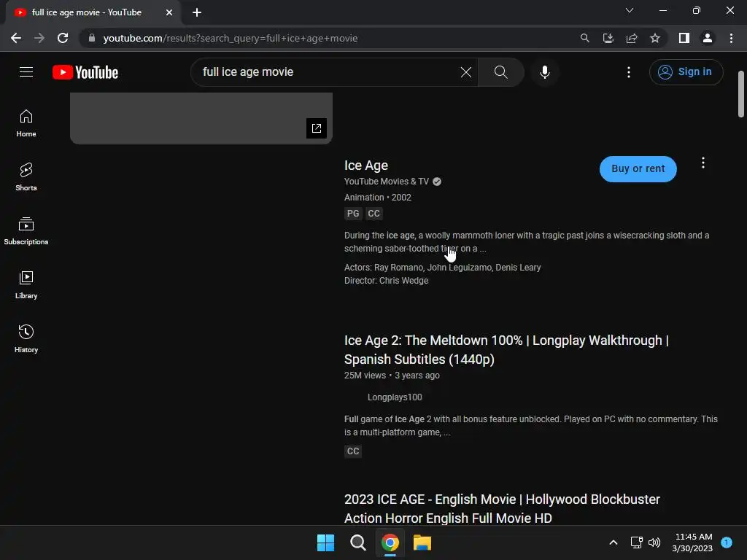
Task: Share this page from address bar
Action: (x=632, y=38)
